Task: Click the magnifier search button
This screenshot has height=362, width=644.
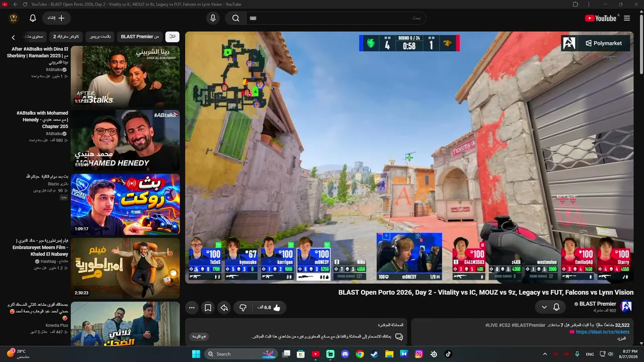Action: (235, 18)
